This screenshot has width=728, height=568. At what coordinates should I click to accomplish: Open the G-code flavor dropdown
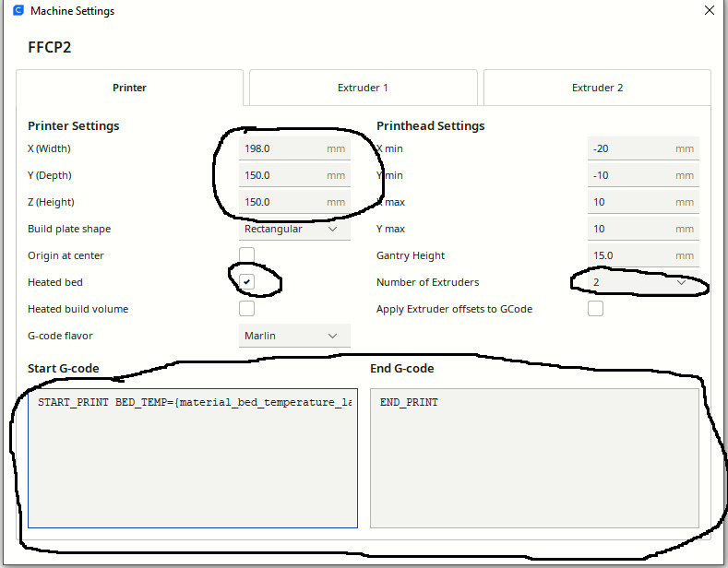pos(294,336)
